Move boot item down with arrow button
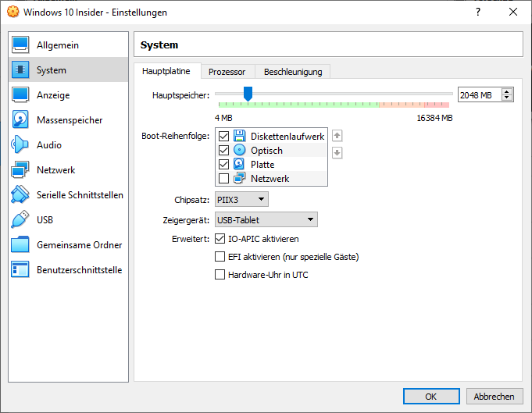The image size is (532, 413). coord(337,152)
